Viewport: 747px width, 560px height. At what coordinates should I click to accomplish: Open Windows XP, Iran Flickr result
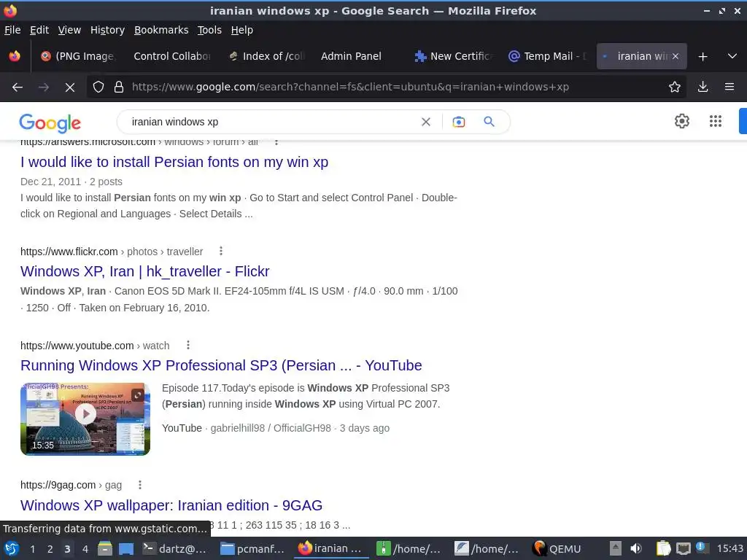point(145,271)
